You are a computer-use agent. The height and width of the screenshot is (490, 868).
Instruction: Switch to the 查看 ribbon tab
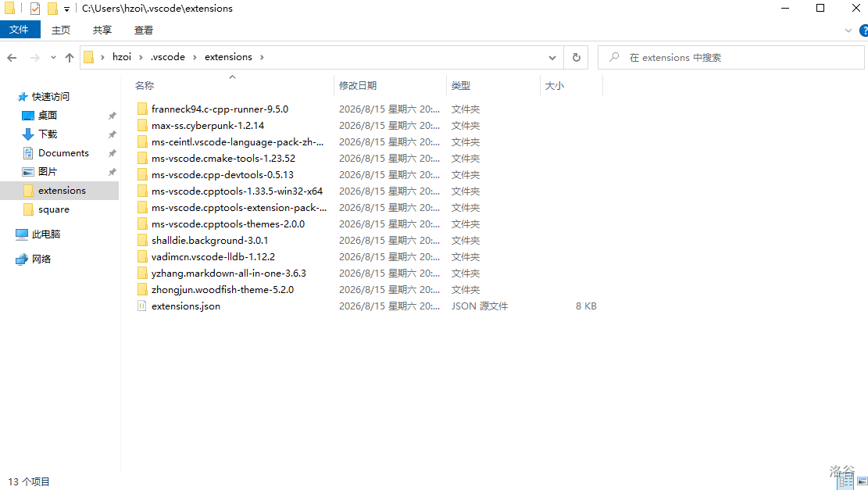144,30
